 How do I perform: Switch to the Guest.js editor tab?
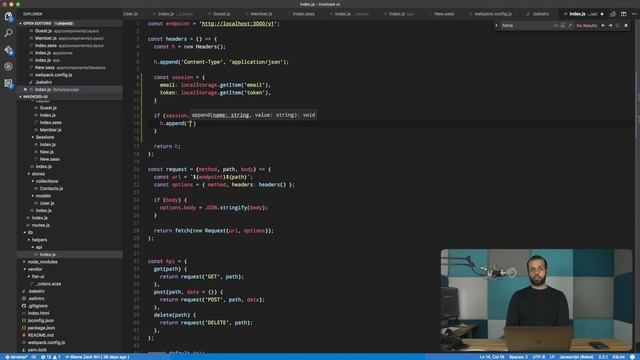(221, 14)
